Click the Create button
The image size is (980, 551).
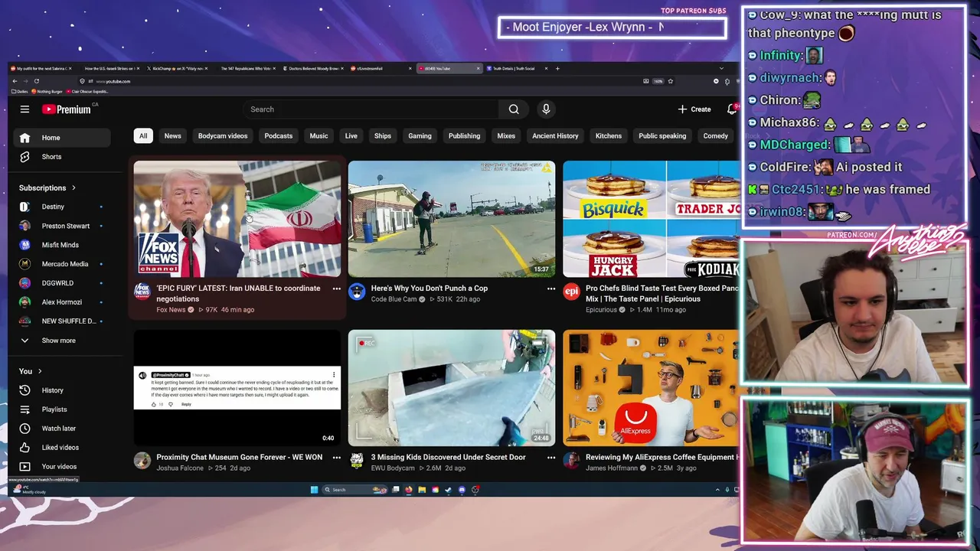pos(694,109)
